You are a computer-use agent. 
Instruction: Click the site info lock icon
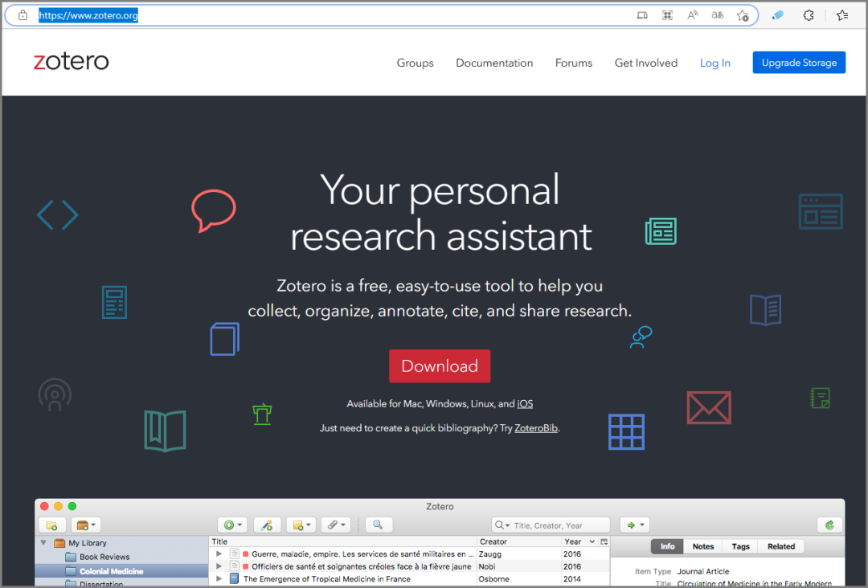pyautogui.click(x=23, y=15)
